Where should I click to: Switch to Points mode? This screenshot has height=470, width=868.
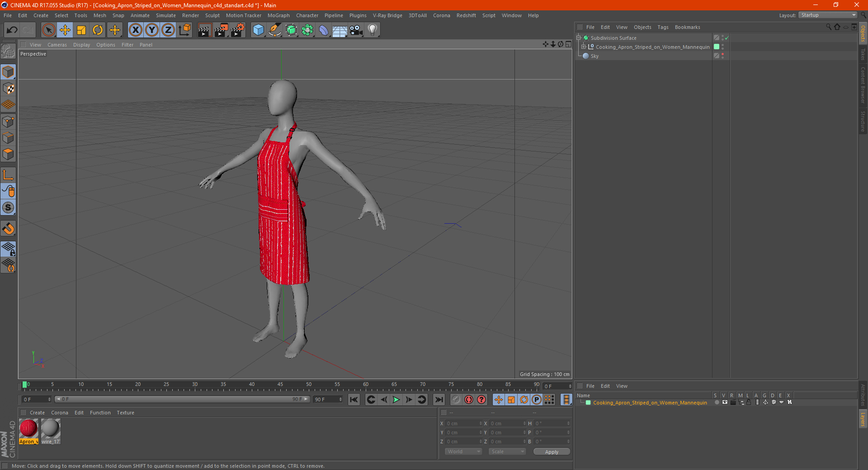9,122
